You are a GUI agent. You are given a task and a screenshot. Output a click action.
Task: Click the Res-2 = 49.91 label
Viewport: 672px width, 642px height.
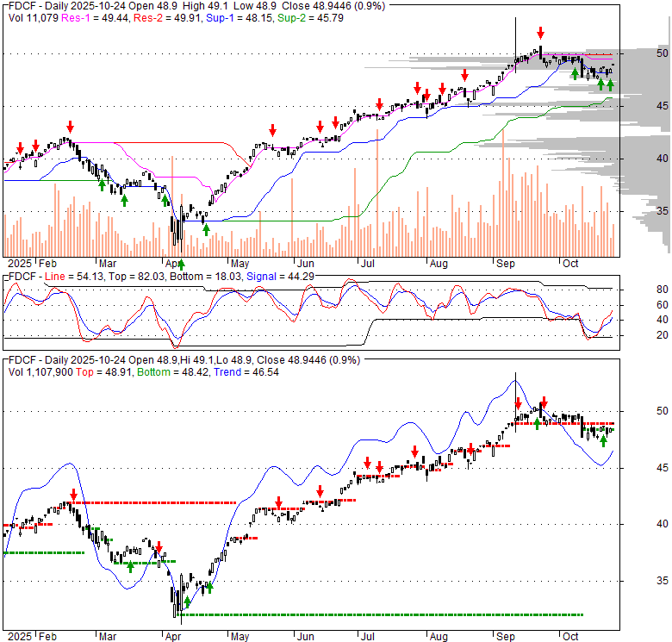coord(167,18)
